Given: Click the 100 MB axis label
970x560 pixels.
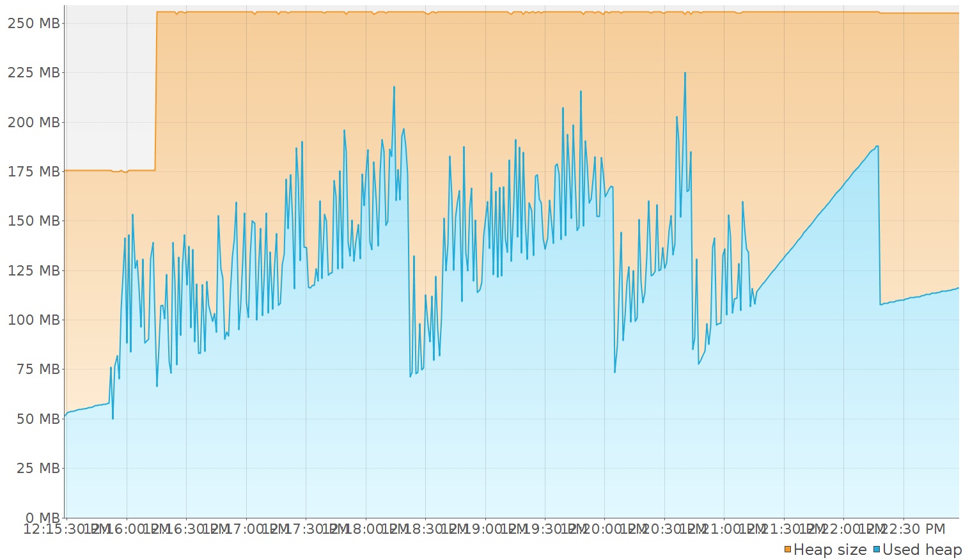Looking at the screenshot, I should (x=33, y=320).
